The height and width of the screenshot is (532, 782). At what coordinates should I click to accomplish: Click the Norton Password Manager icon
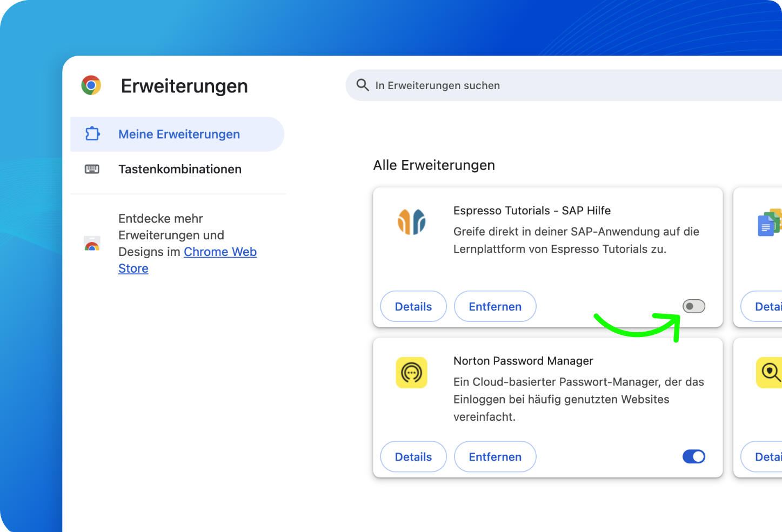tap(412, 373)
